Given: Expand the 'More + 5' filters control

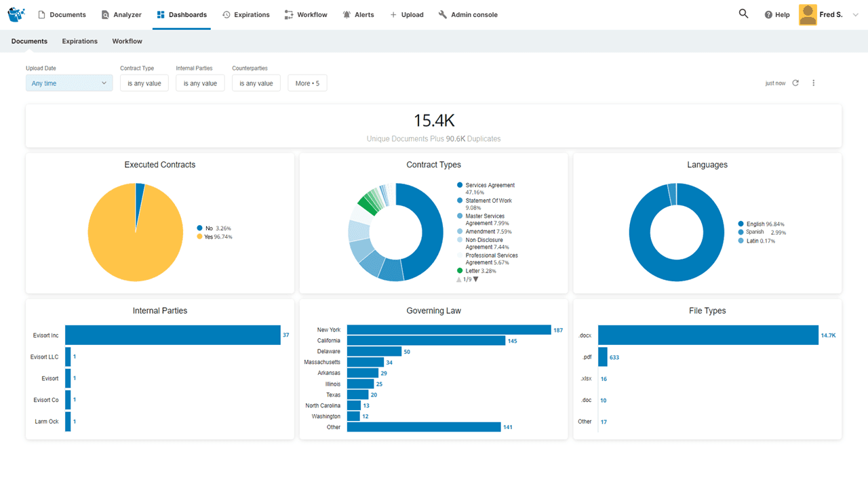Looking at the screenshot, I should 307,82.
